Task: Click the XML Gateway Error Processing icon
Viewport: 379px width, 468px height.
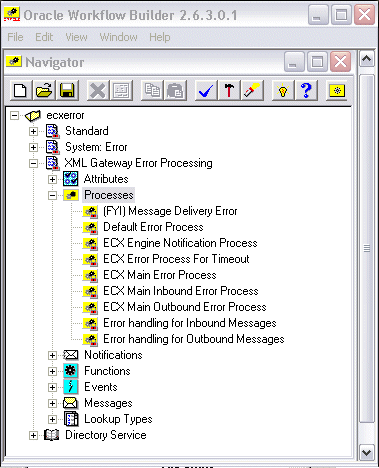Action: (53, 163)
